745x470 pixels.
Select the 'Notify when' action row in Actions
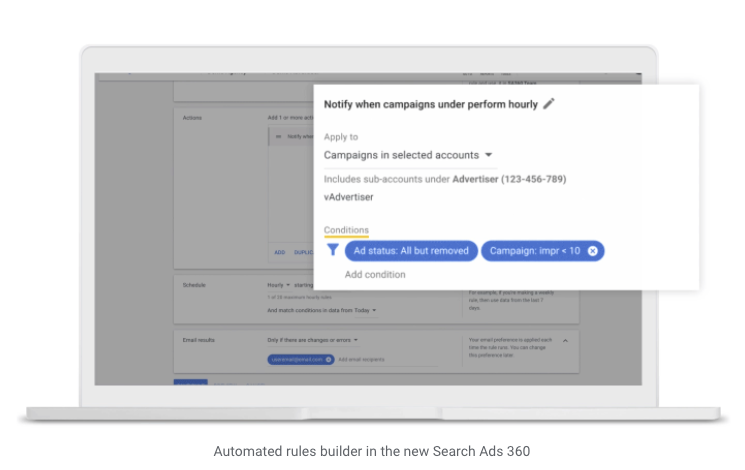(296, 136)
